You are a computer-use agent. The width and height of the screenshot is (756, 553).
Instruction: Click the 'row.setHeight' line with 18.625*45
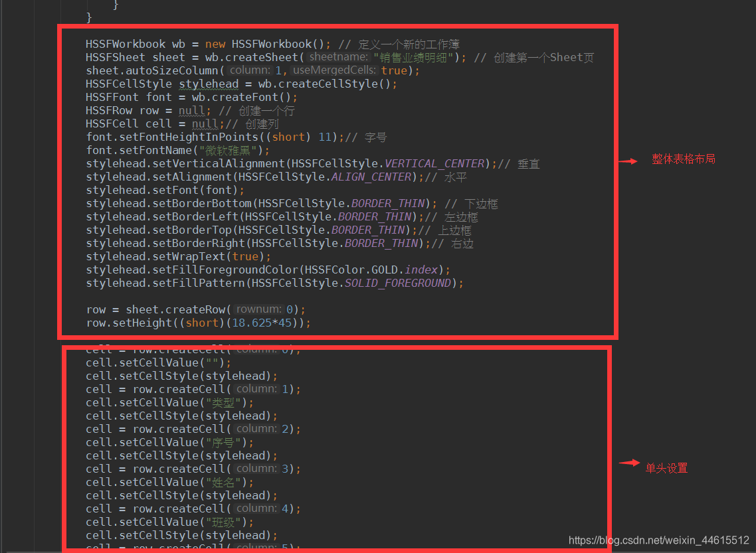tap(198, 323)
